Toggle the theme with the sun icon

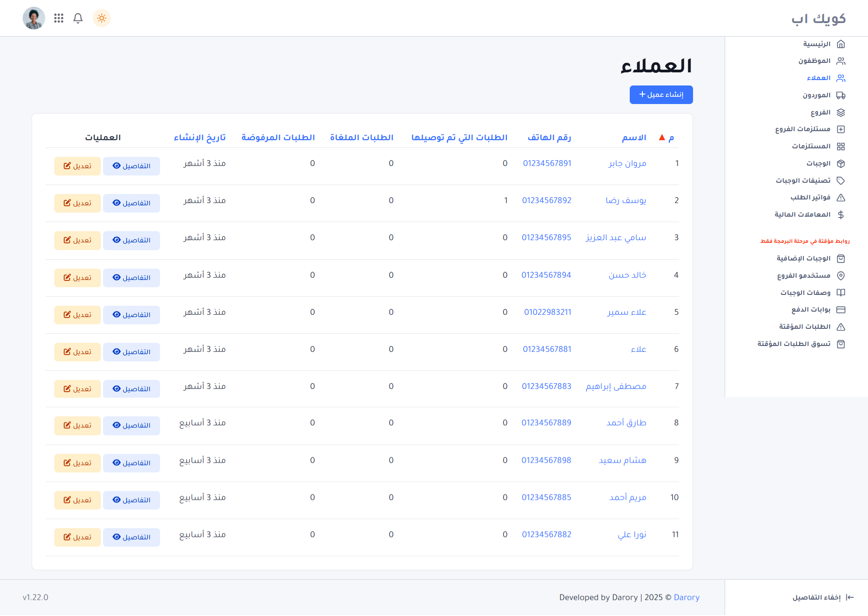point(101,18)
